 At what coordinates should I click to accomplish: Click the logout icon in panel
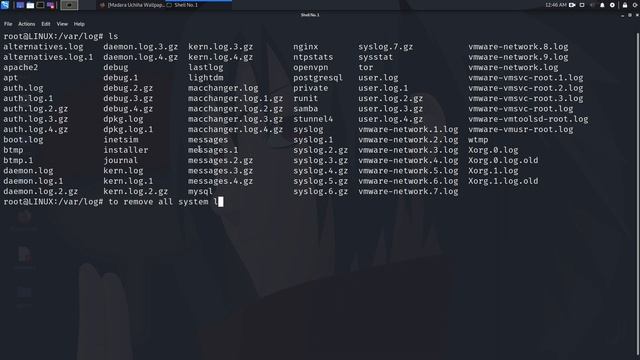click(x=636, y=5)
